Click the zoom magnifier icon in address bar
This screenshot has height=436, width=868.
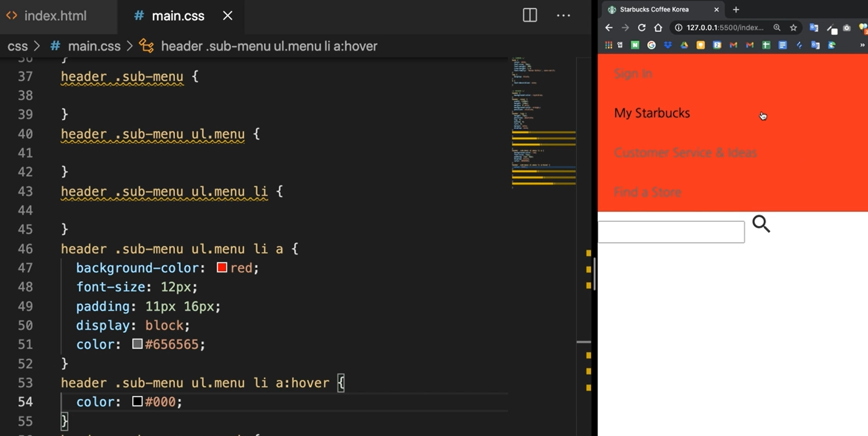pos(777,27)
